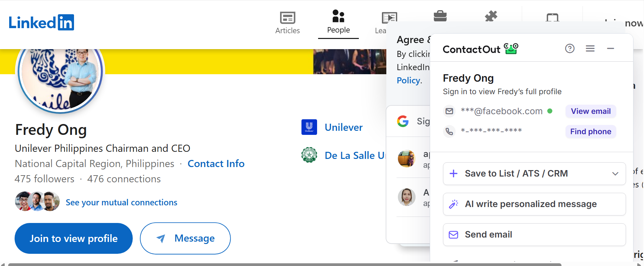Click Send email button
The width and height of the screenshot is (644, 266).
(534, 234)
